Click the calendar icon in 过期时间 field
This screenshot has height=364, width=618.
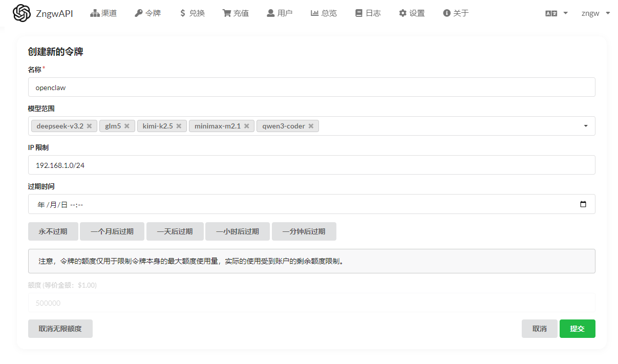point(583,204)
